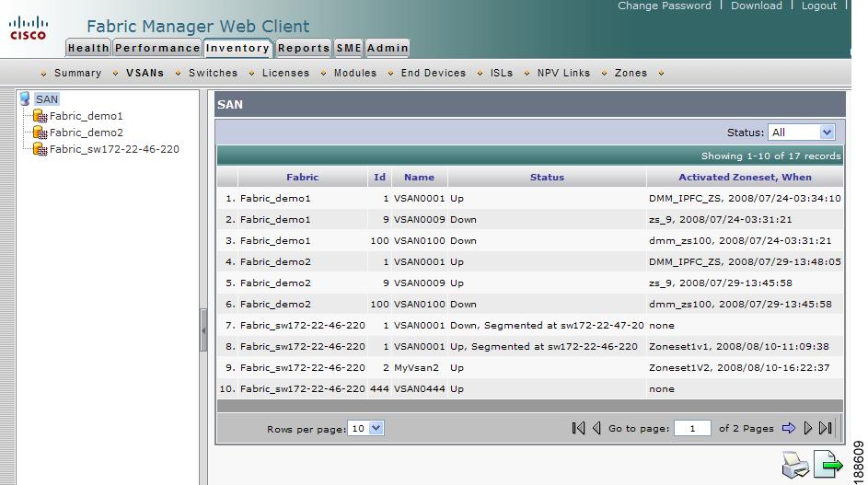Sort by Activated Zoneset, When header
868x485 pixels.
tap(745, 178)
